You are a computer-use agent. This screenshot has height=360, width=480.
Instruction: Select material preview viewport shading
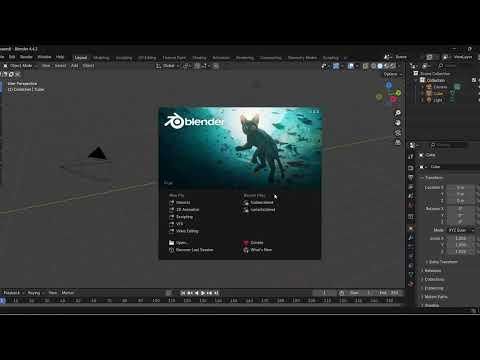386,66
